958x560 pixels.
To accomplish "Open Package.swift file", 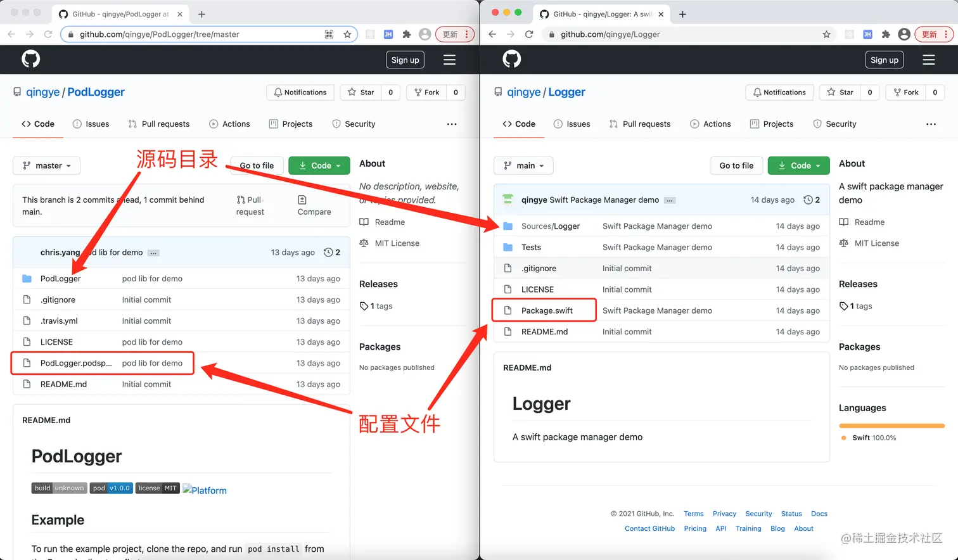I will (547, 310).
